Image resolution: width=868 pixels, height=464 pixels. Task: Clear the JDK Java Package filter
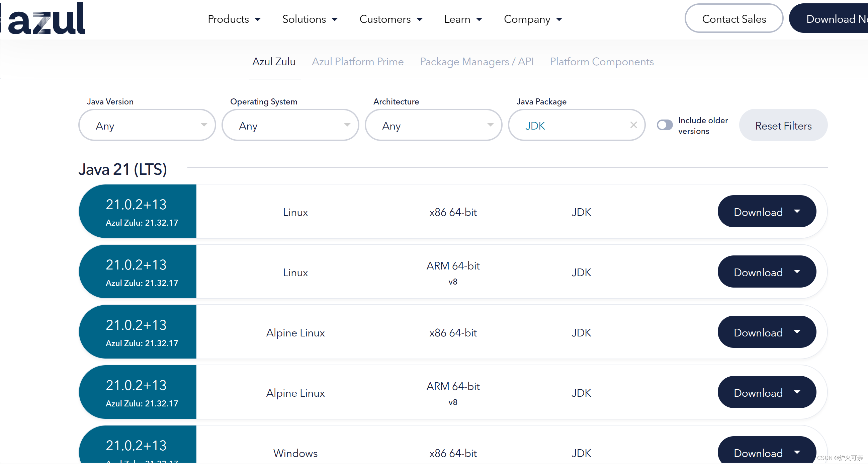[x=633, y=125]
